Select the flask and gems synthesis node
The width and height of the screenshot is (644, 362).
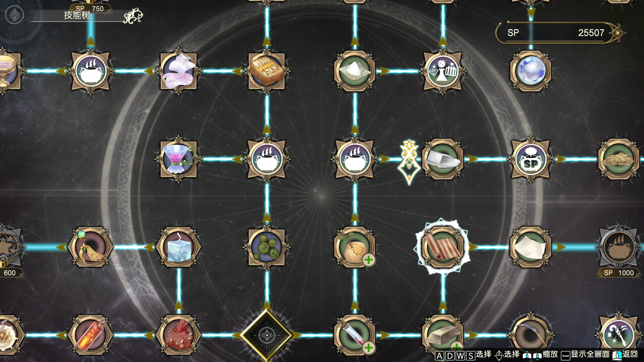tap(442, 71)
